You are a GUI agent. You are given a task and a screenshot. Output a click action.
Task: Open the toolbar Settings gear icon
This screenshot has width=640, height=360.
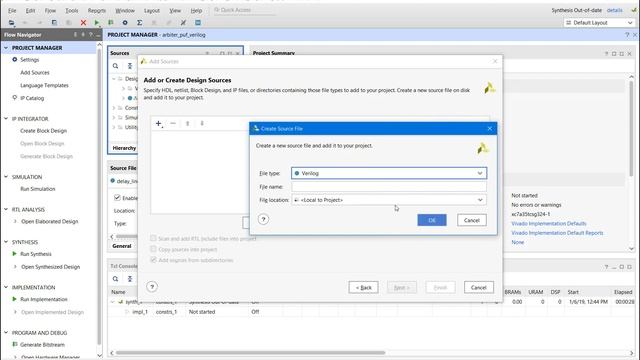coord(125,23)
